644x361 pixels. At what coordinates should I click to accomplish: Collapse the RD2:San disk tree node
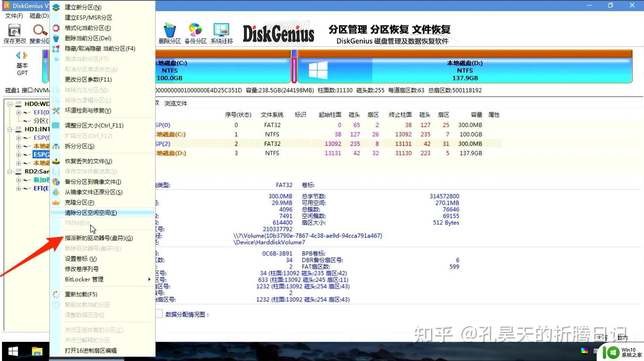click(x=10, y=172)
